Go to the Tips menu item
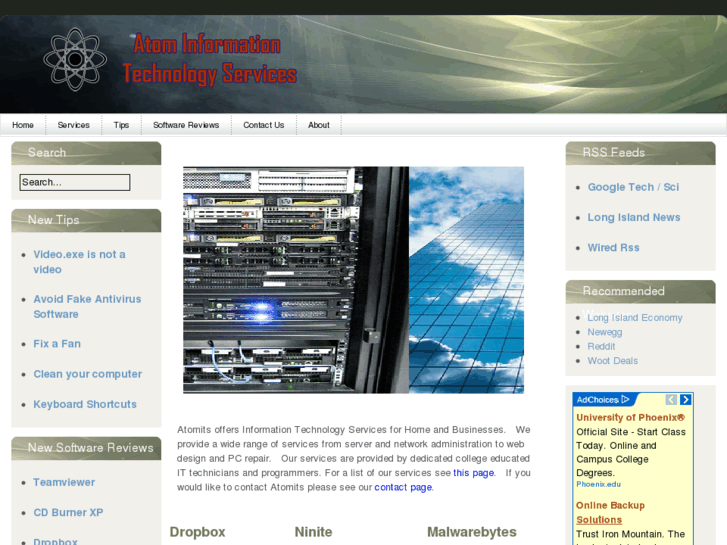The image size is (727, 545). [121, 125]
